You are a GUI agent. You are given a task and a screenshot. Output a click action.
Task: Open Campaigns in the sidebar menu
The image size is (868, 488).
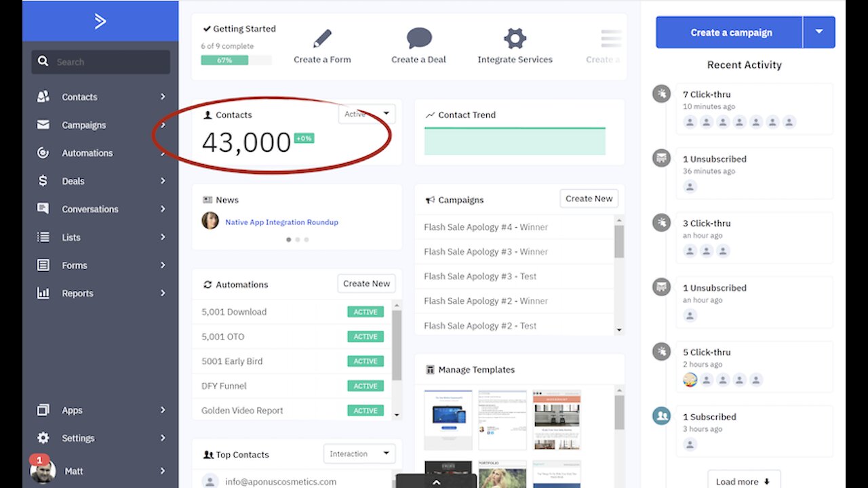point(84,125)
